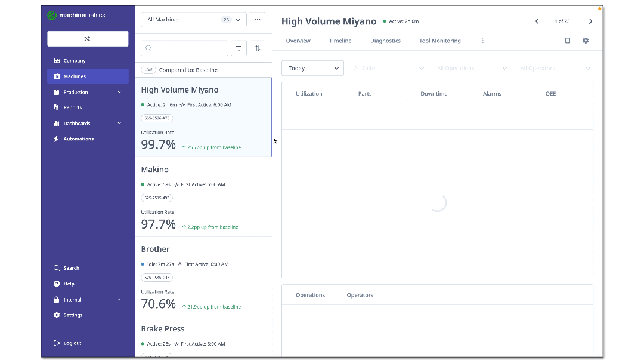This screenshot has height=363, width=644.
Task: Open the All Machines dropdown
Action: click(x=193, y=20)
